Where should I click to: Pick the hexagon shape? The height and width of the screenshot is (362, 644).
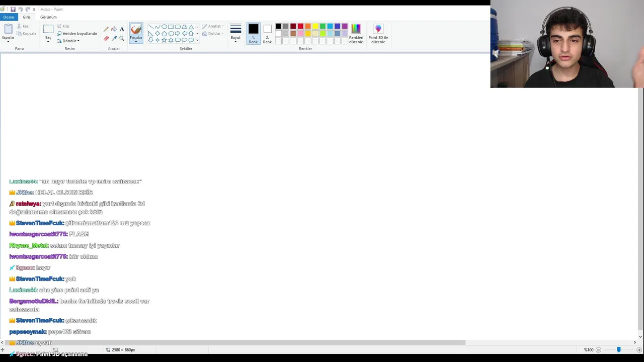[171, 34]
